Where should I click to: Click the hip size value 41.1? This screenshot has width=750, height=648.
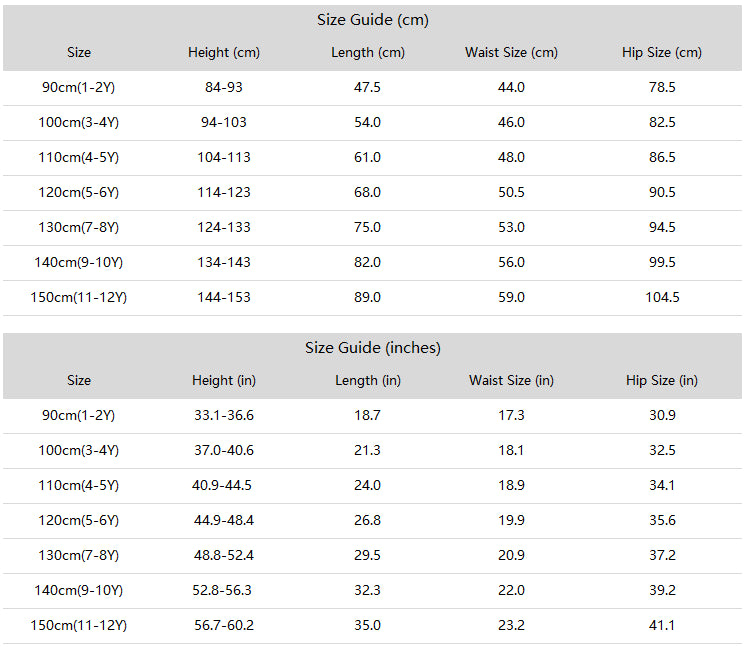(x=662, y=626)
